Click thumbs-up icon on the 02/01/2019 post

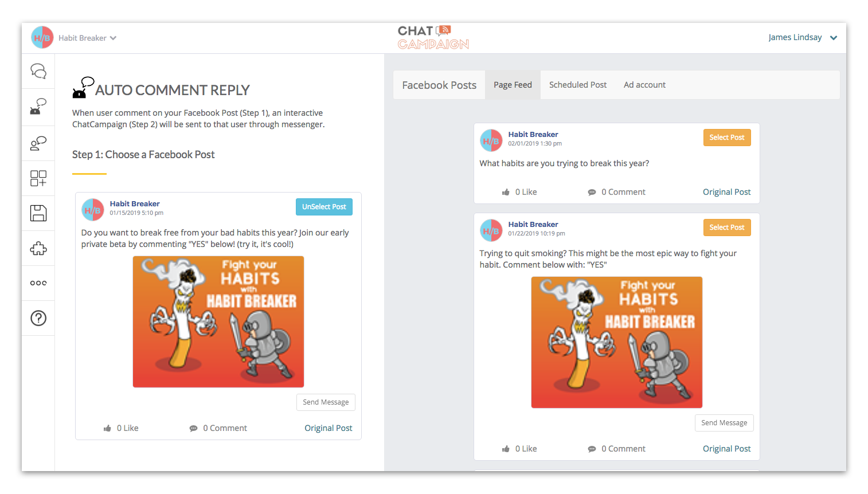click(506, 193)
